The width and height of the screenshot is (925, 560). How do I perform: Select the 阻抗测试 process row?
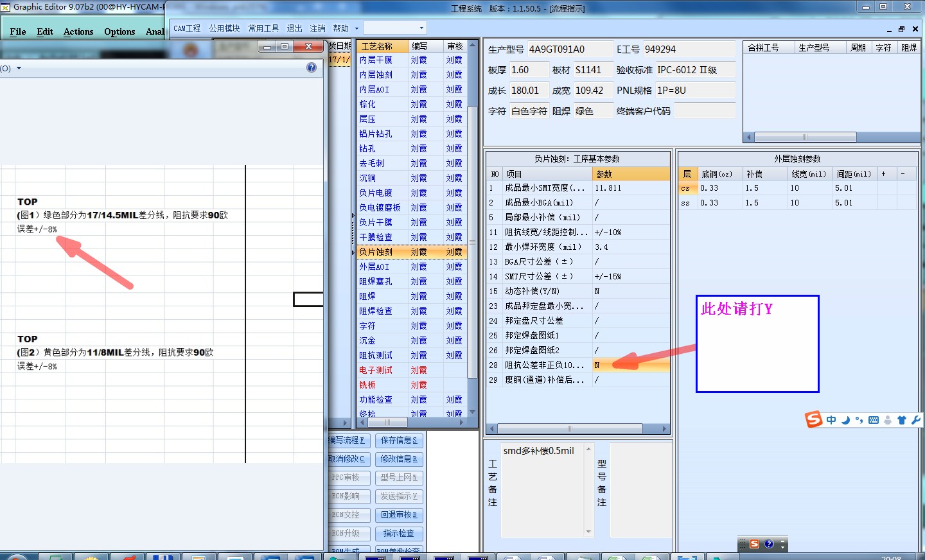click(411, 355)
